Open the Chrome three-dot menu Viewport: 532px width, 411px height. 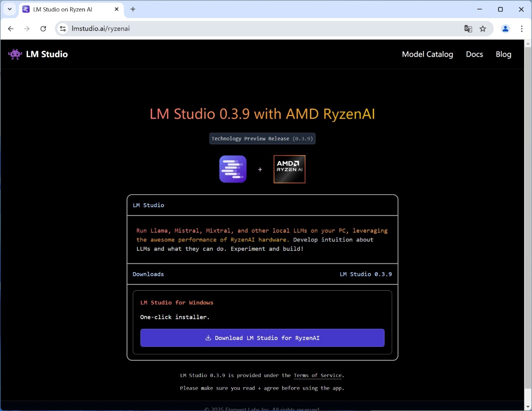[522, 29]
